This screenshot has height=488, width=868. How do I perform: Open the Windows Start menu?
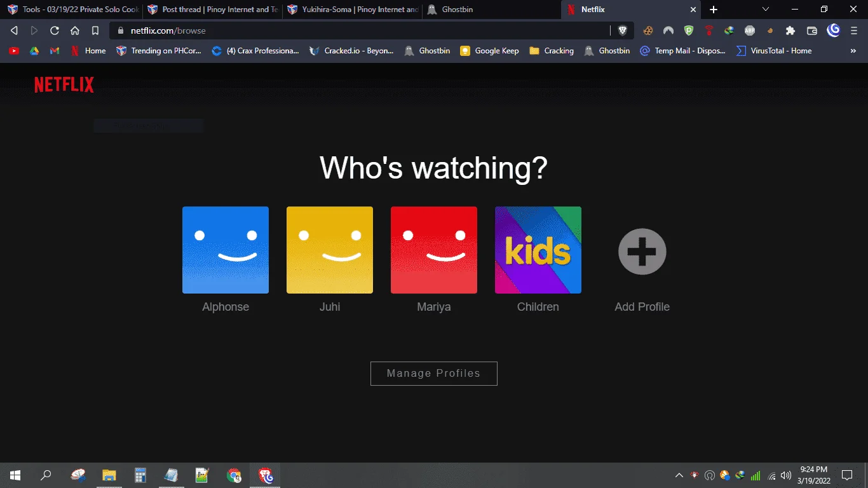click(x=15, y=475)
